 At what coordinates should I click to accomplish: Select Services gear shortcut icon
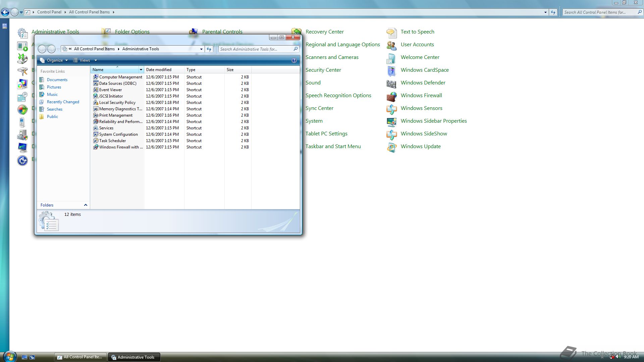coord(96,128)
